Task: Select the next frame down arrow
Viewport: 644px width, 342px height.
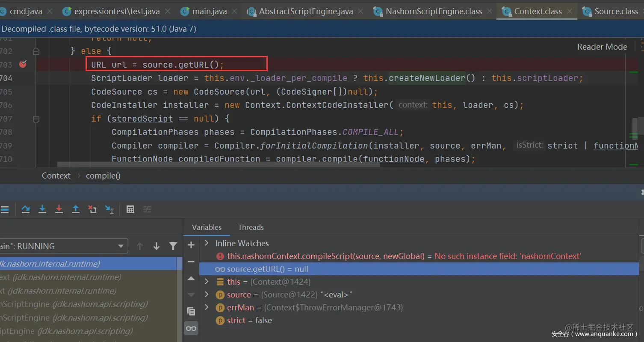Action: click(157, 246)
